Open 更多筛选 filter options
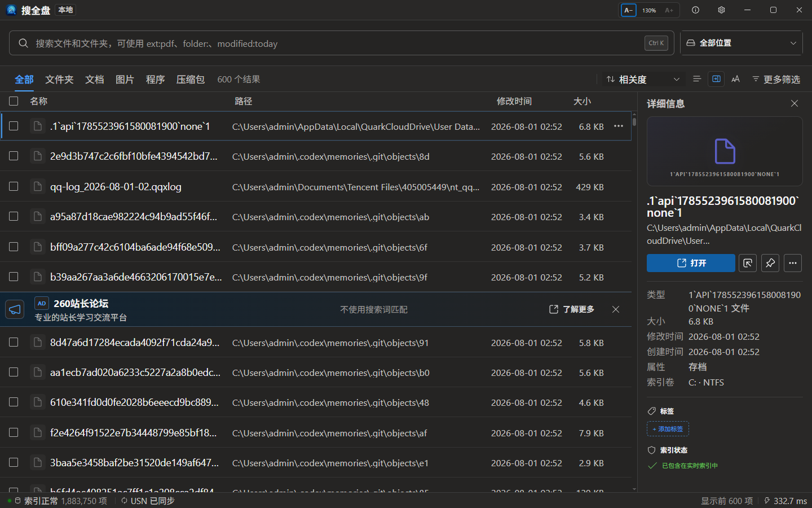 776,80
